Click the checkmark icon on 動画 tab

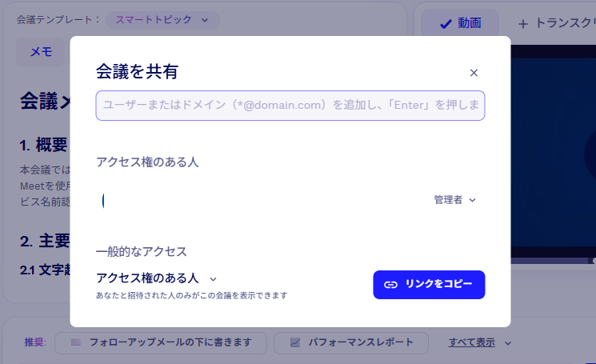[446, 24]
